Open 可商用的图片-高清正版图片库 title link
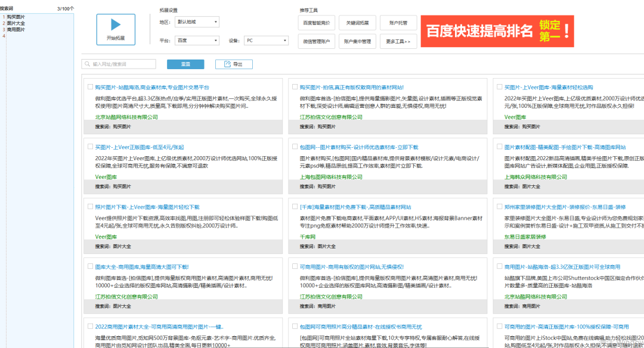 pyautogui.click(x=566, y=327)
